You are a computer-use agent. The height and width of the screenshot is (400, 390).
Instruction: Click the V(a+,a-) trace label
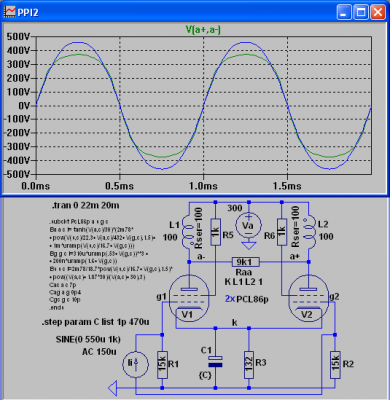203,30
